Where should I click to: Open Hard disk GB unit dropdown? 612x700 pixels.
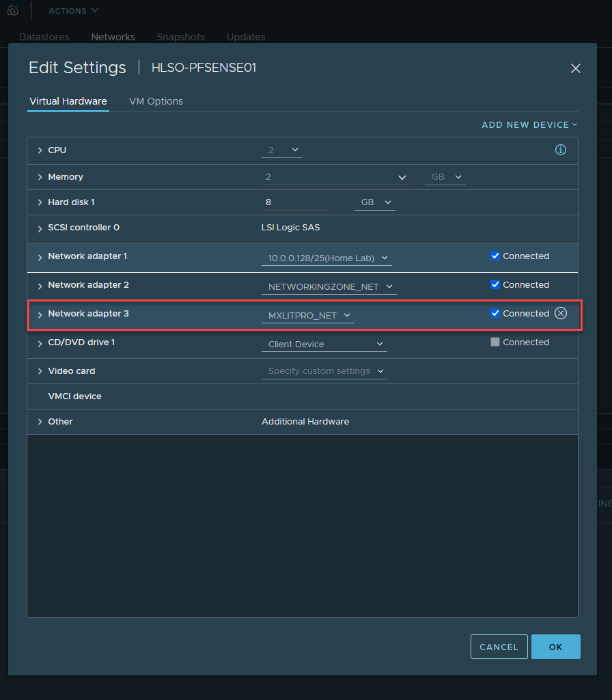point(374,202)
